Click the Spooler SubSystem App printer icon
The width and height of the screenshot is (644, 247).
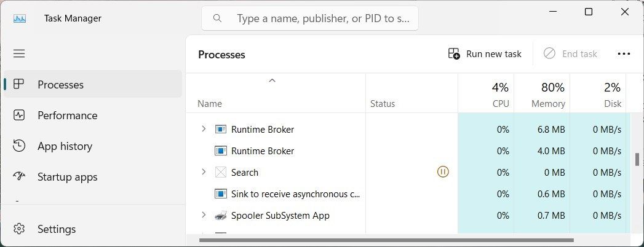pyautogui.click(x=220, y=216)
